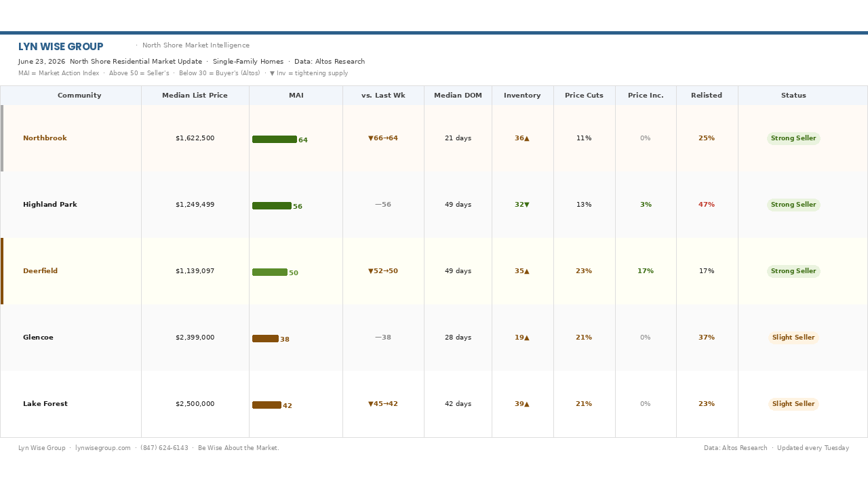
Task: Click Highland Park's 47% relisted value
Action: click(707, 205)
